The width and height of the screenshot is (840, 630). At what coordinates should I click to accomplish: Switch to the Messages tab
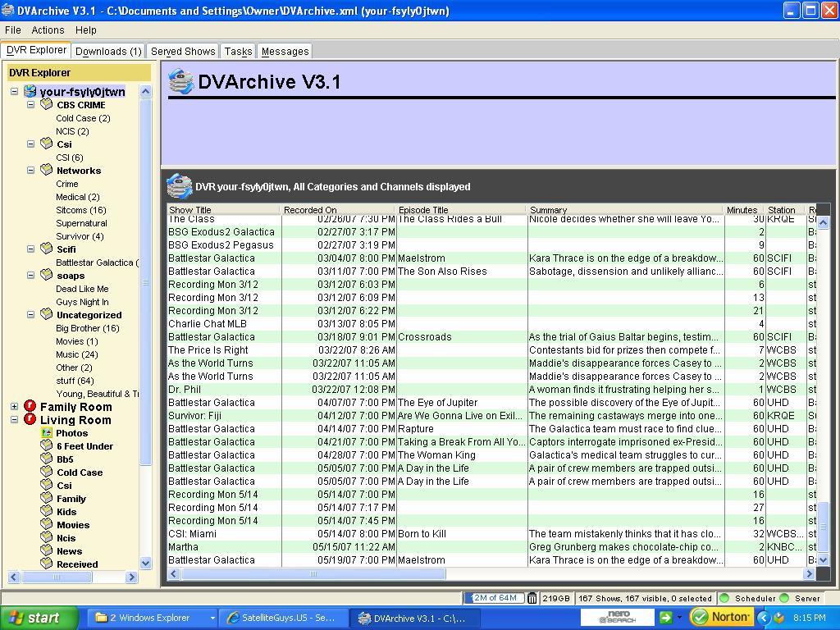pyautogui.click(x=285, y=51)
